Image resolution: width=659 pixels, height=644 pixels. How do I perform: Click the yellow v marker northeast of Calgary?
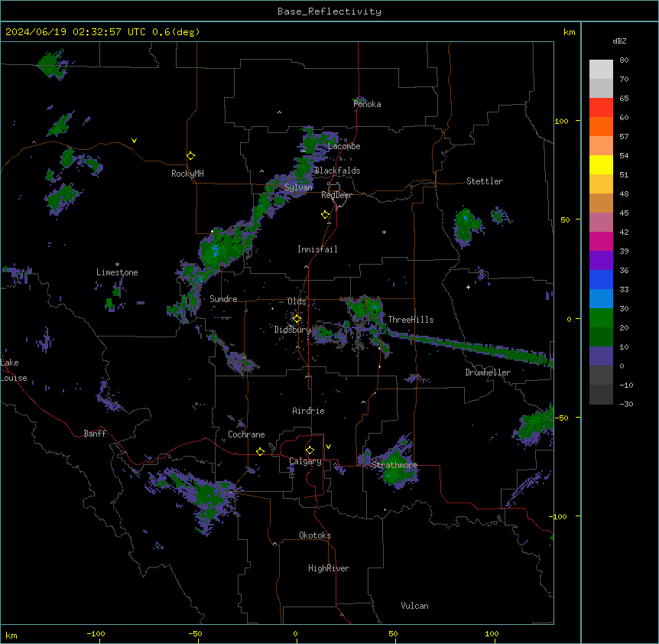(x=328, y=447)
